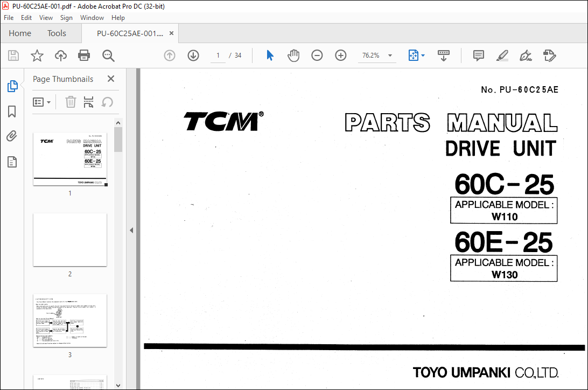
Task: Click thumbnails scrollbar down arrow
Action: pos(118,385)
